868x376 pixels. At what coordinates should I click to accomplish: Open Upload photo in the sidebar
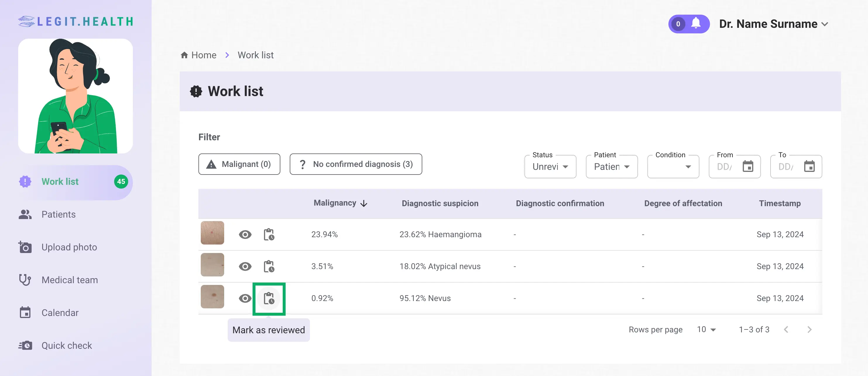69,247
